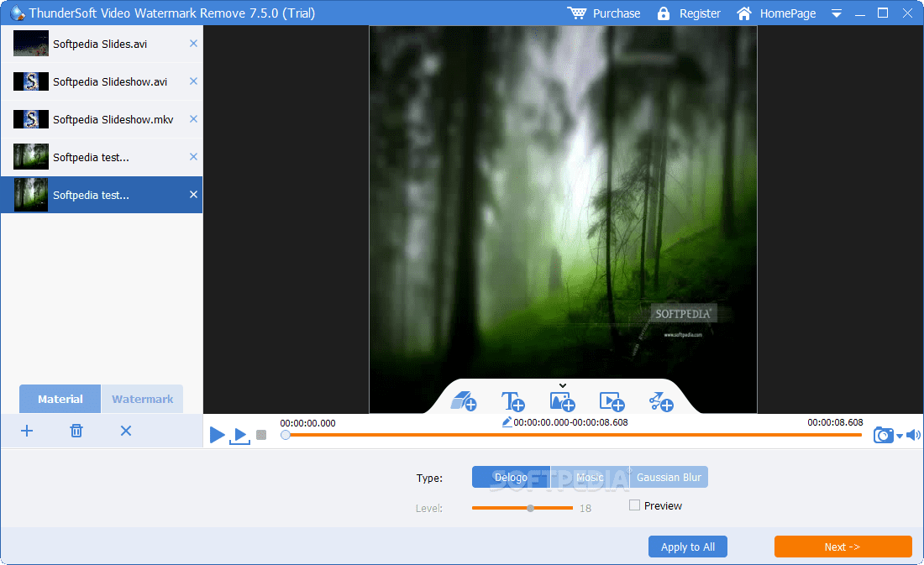This screenshot has height=565, width=924.
Task: Open the snapshot options dropdown arrow
Action: (900, 437)
